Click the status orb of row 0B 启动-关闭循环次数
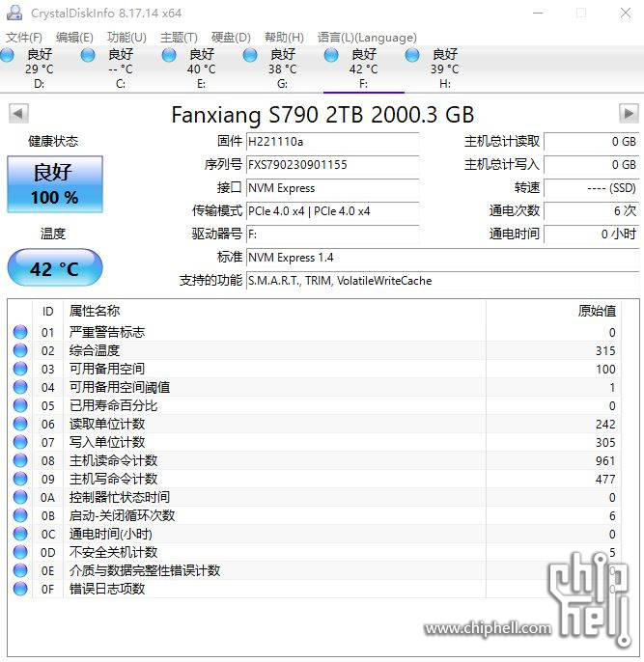This screenshot has height=662, width=644. click(x=20, y=515)
